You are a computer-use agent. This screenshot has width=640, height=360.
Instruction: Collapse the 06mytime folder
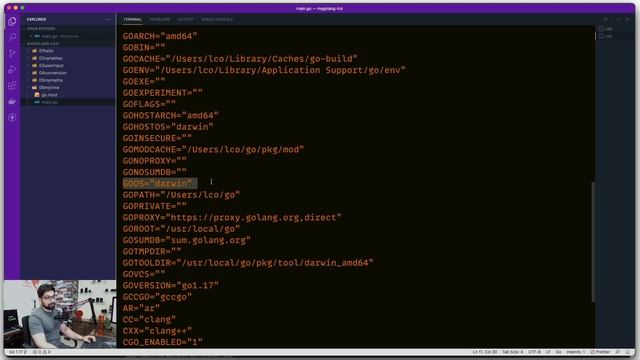pos(49,87)
